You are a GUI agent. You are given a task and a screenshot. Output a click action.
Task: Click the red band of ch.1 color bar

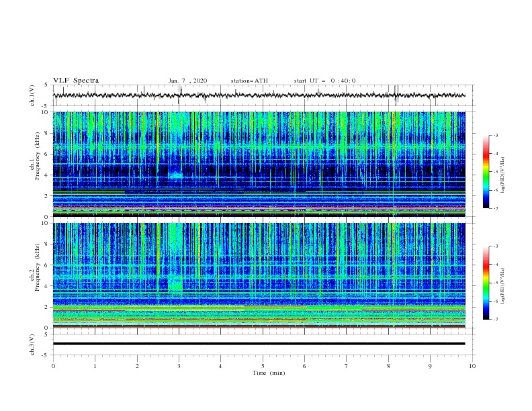pyautogui.click(x=486, y=155)
